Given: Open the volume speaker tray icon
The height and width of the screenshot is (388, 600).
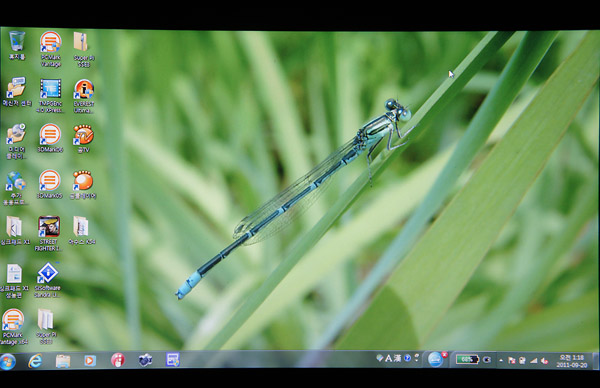Looking at the screenshot, I should coord(544,360).
